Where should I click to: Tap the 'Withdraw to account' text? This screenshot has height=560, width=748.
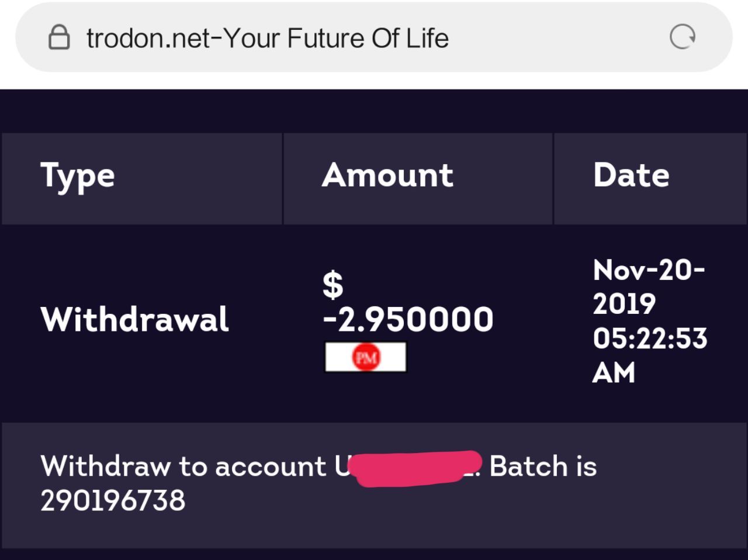183,466
